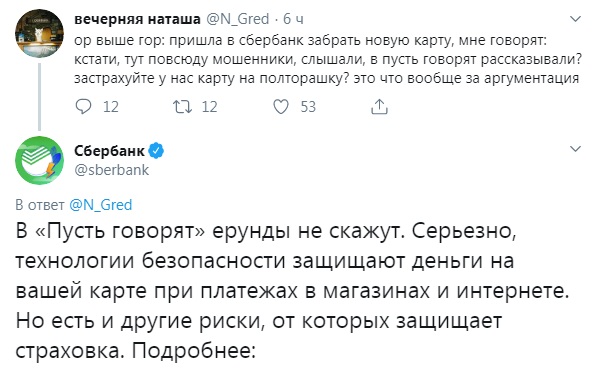Image resolution: width=596 pixels, height=387 pixels.
Task: Open the вечерняя наташа display name
Action: click(x=137, y=19)
